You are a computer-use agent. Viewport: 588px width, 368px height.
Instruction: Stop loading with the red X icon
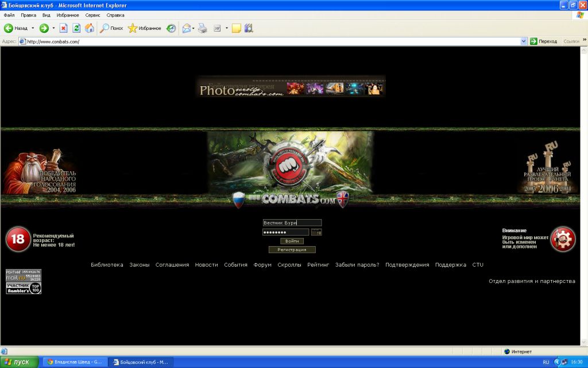coord(63,28)
